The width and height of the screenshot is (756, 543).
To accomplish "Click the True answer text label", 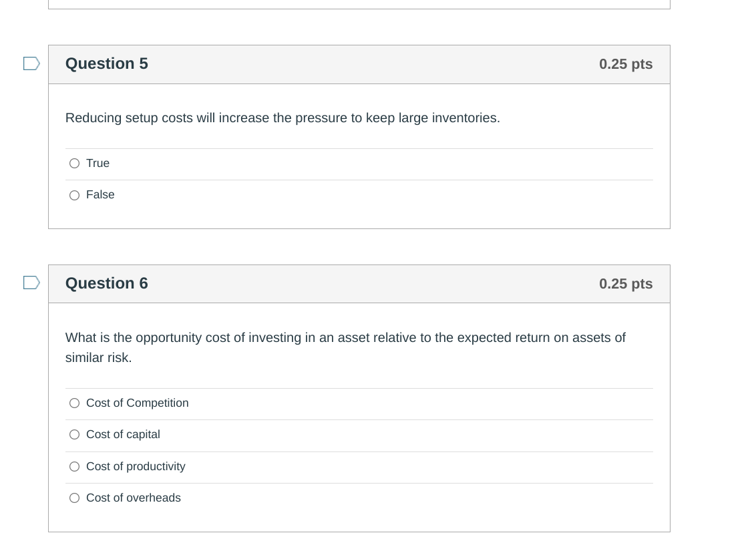I will click(x=98, y=163).
